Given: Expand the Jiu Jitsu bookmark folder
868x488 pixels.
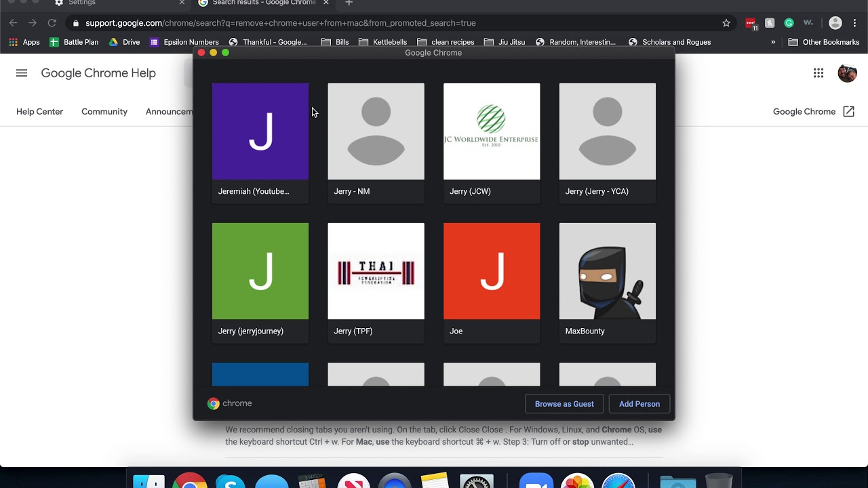Looking at the screenshot, I should [505, 42].
